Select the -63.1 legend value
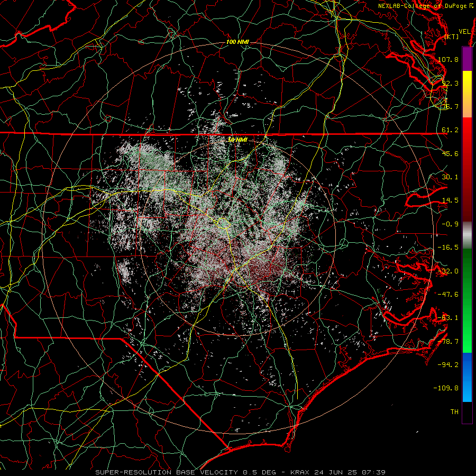 (x=448, y=318)
